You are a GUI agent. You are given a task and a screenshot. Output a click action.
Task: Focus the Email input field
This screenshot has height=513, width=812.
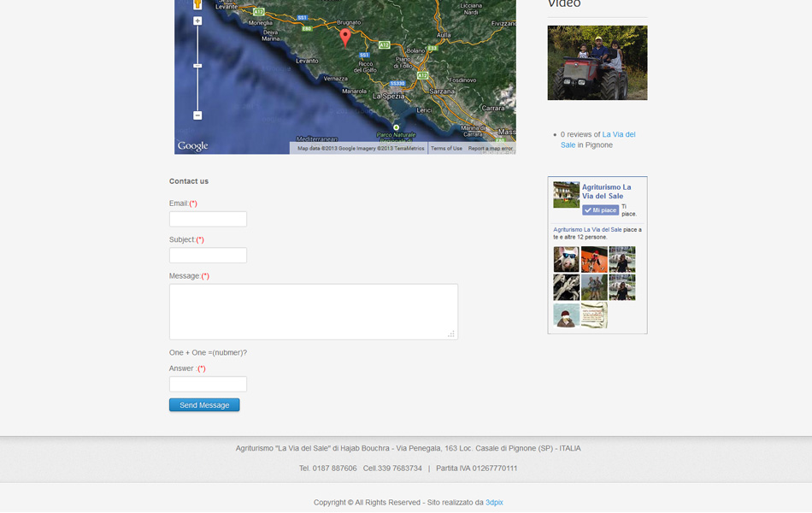point(208,219)
